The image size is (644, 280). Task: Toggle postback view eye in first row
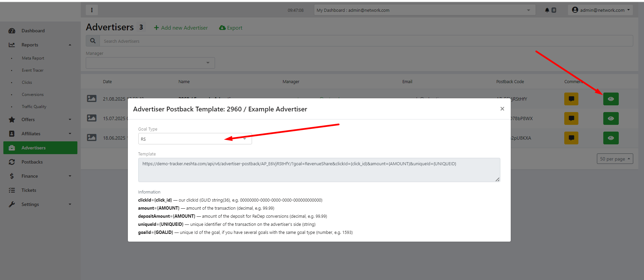611,99
